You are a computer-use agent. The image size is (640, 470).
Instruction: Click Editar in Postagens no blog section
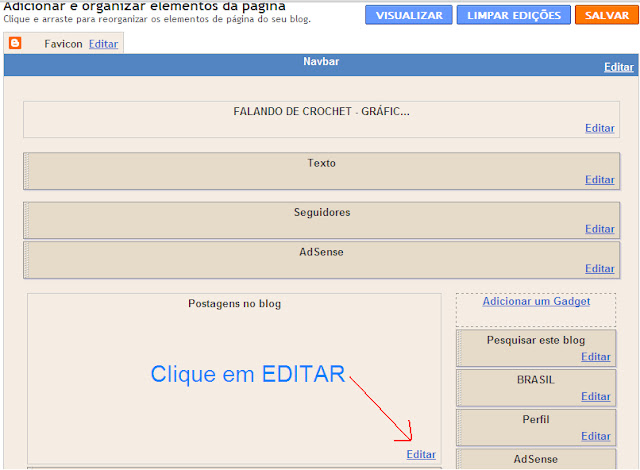[x=421, y=454]
